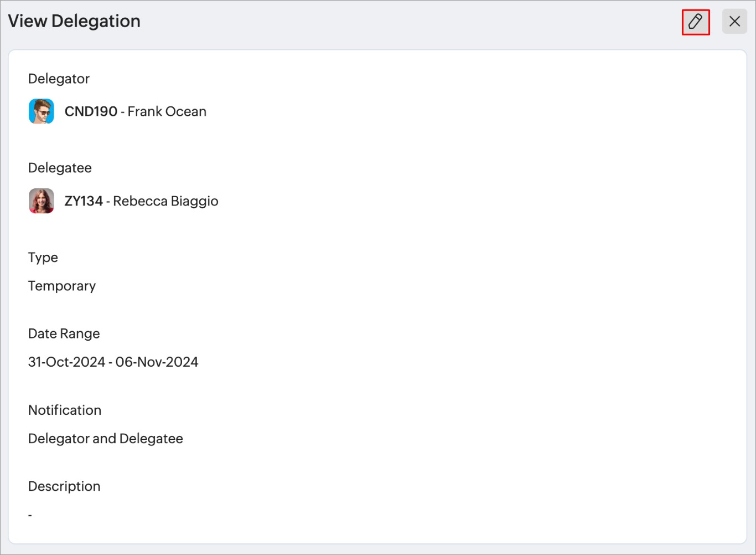Click the Delegator field label
The width and height of the screenshot is (756, 555).
59,79
